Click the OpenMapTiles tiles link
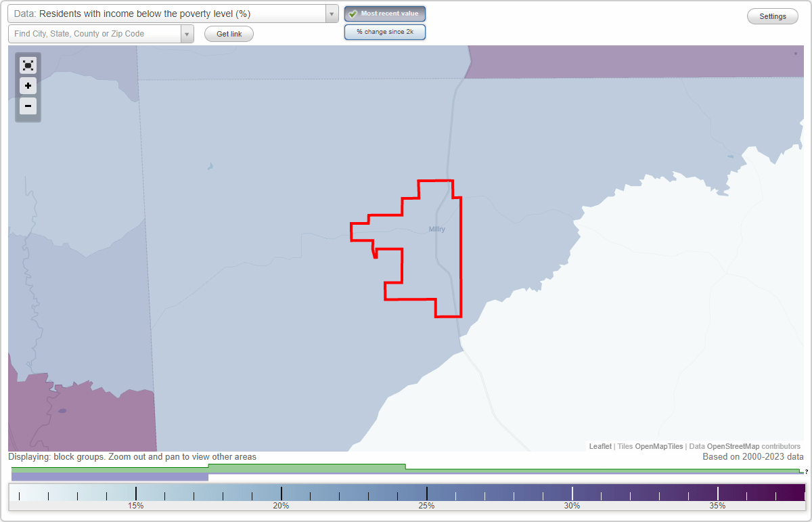This screenshot has width=812, height=522. click(x=659, y=446)
